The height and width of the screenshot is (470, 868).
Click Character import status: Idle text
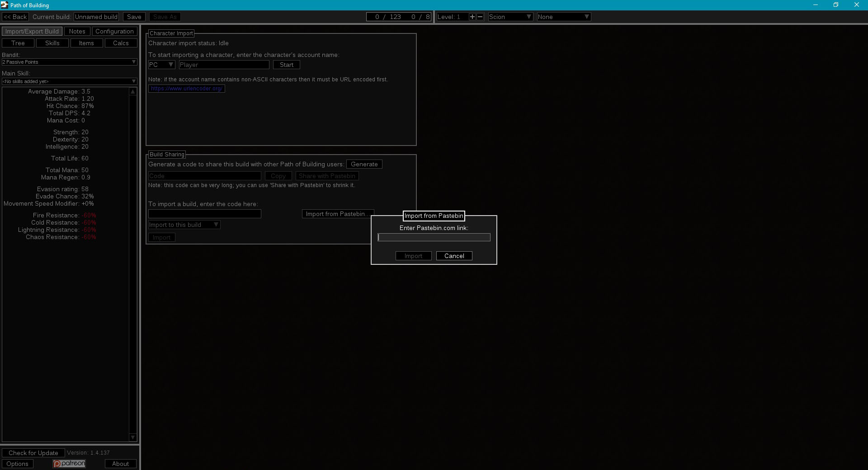189,43
